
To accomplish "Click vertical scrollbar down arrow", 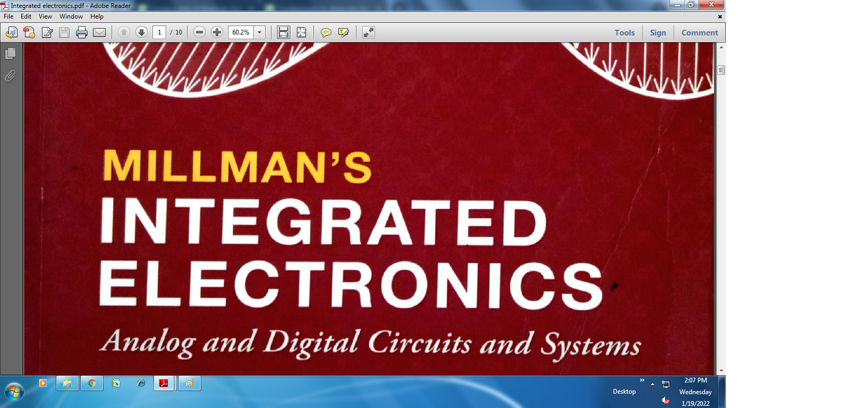I will point(721,371).
